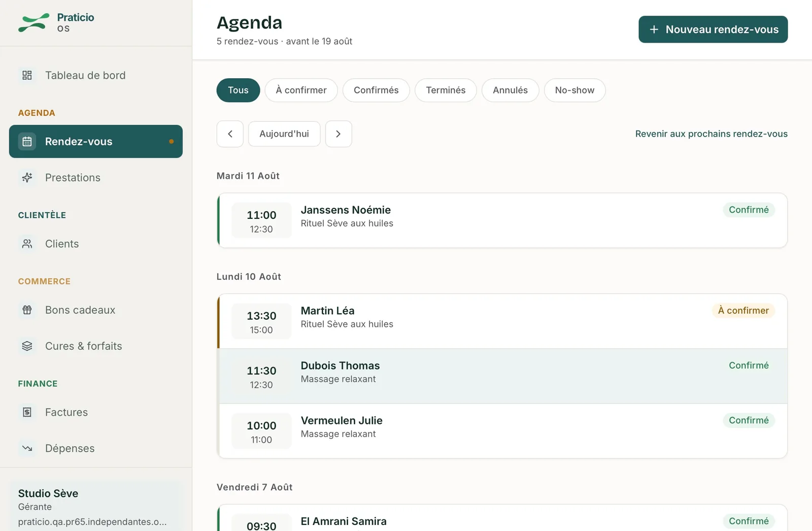Open the Studio Sève account card
The image size is (812, 531).
pyautogui.click(x=96, y=507)
